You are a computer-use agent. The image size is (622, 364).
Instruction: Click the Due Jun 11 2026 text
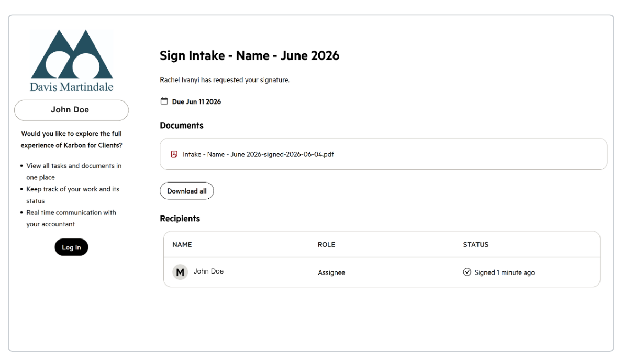tap(196, 102)
